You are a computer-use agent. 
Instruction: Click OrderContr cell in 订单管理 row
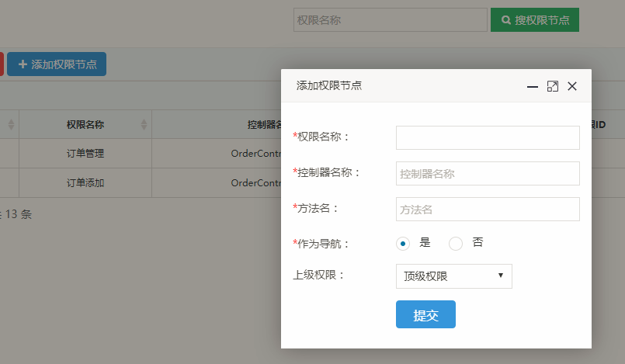tap(256, 154)
